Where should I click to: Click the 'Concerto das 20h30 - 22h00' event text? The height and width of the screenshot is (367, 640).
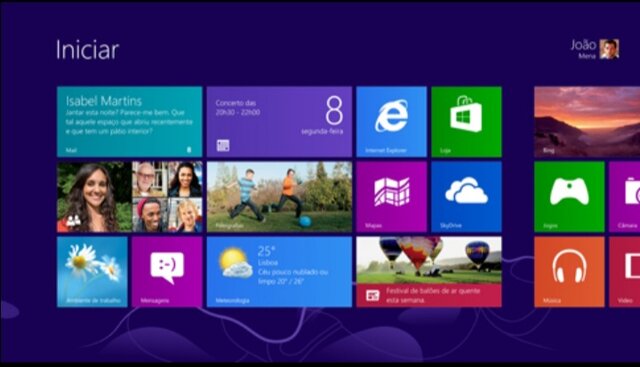coord(238,108)
